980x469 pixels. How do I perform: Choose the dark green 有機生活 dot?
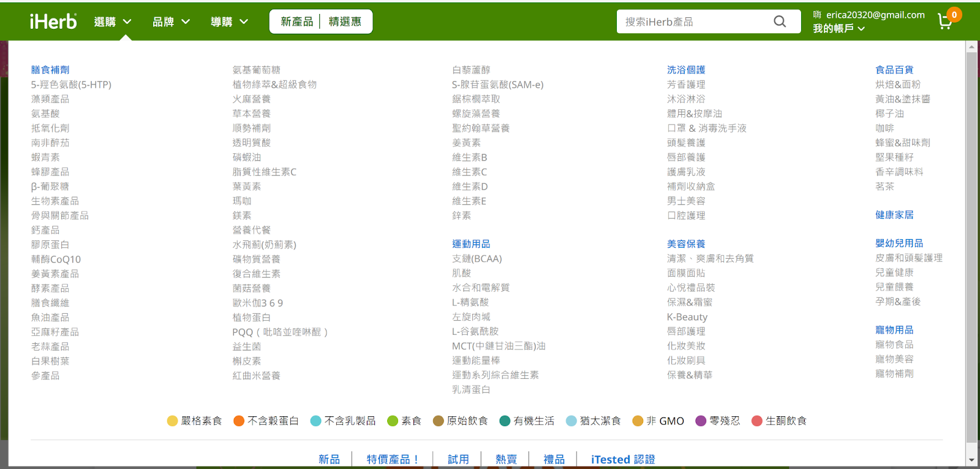click(x=505, y=421)
